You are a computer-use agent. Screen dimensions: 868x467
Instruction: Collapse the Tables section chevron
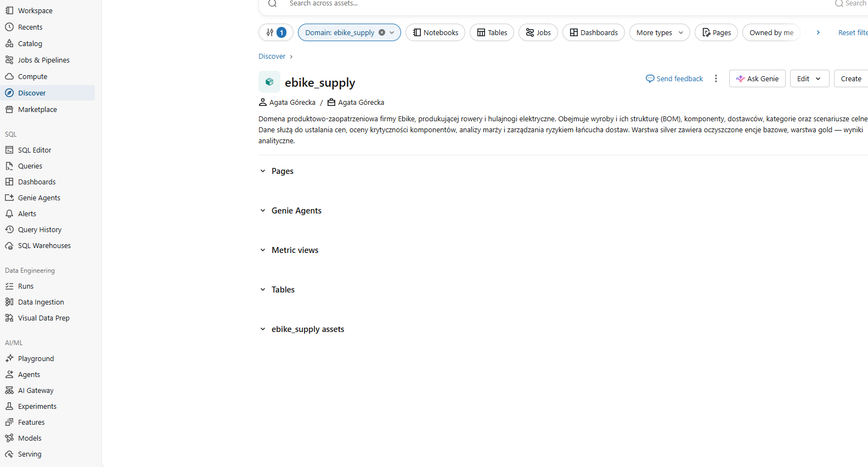[263, 290]
